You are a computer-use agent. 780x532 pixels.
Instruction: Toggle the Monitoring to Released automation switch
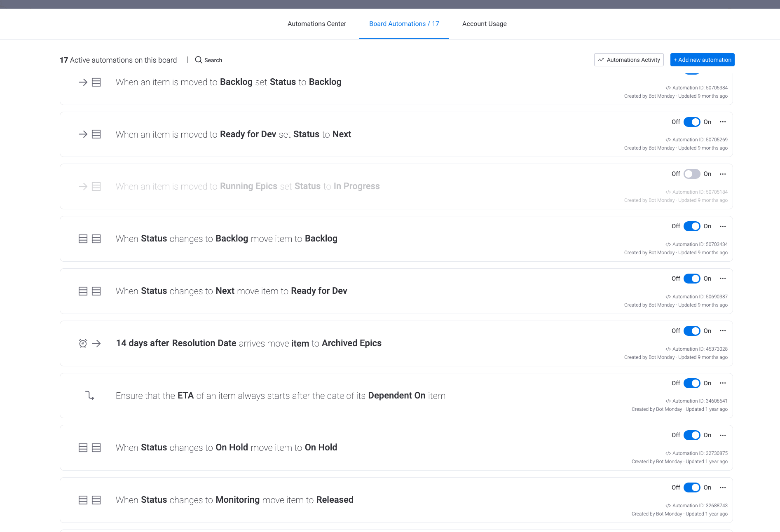[692, 487]
